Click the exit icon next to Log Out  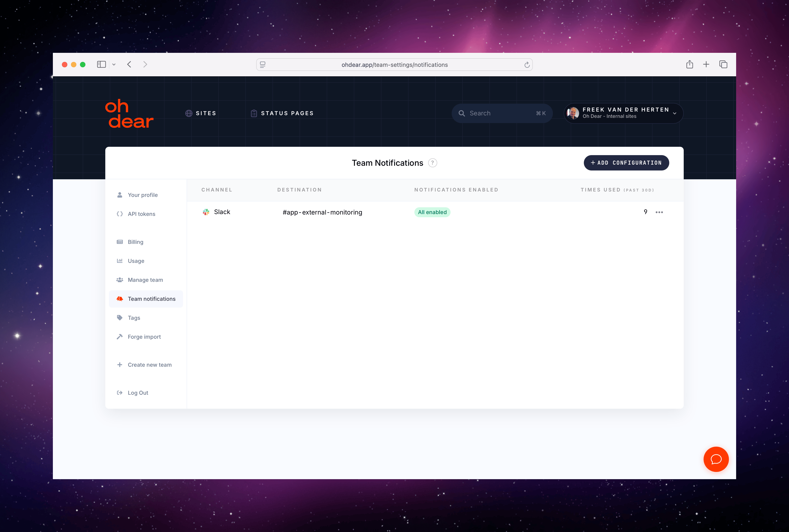click(x=120, y=393)
